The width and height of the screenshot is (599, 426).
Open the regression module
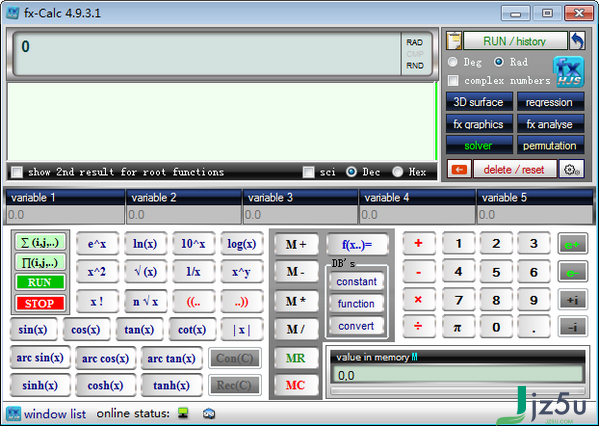pyautogui.click(x=550, y=102)
